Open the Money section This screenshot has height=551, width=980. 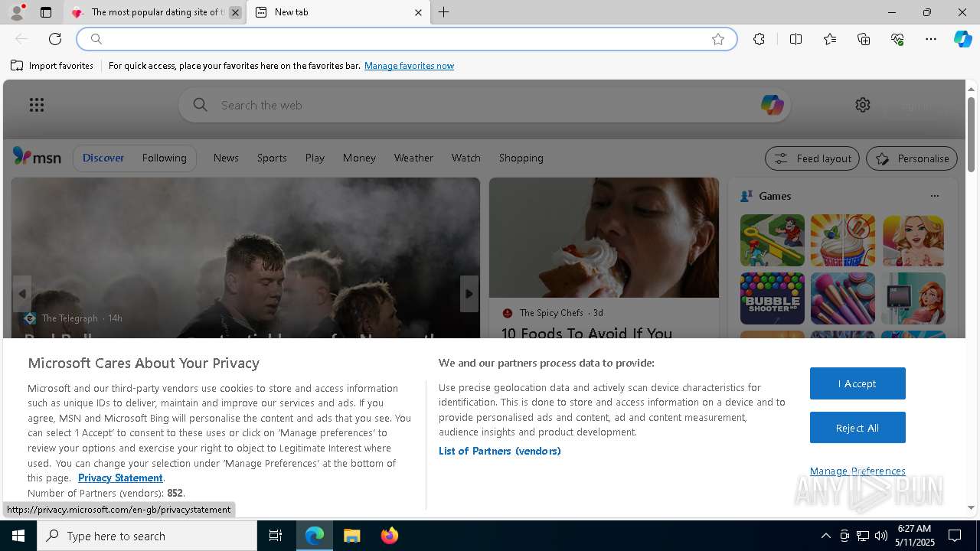pyautogui.click(x=359, y=158)
